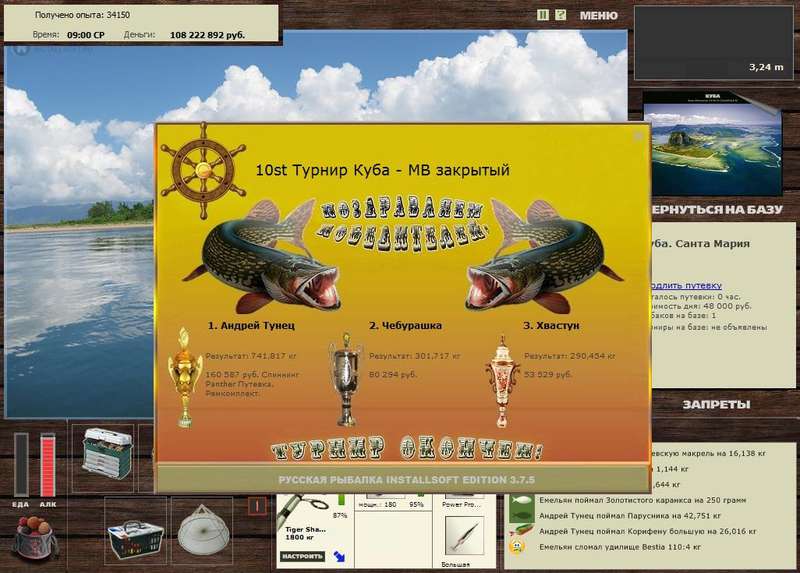The width and height of the screenshot is (800, 573).
Task: Click third place name 3. Хвастун
Action: [x=552, y=326]
